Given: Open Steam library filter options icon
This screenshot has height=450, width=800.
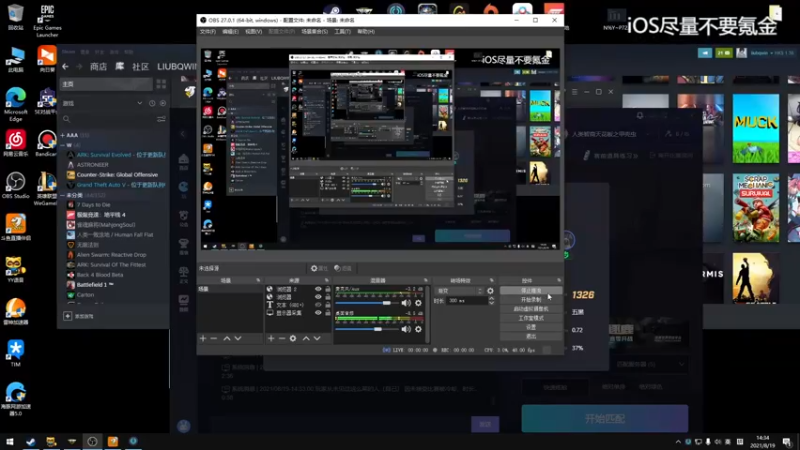Looking at the screenshot, I should tap(161, 119).
